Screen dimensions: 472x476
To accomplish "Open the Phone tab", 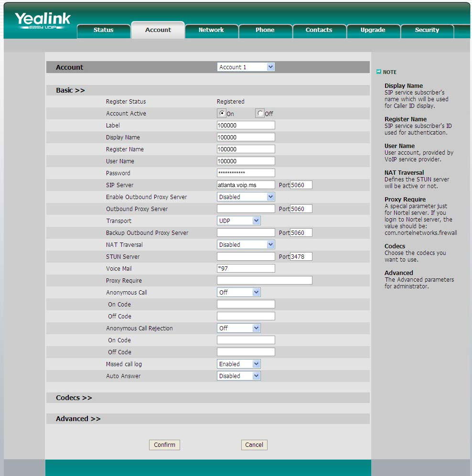I will coord(265,30).
